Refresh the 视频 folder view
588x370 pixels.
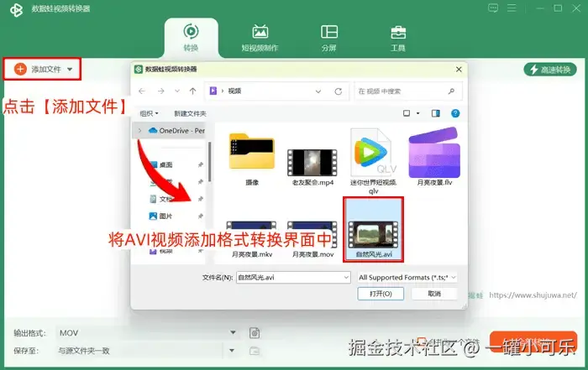[339, 91]
